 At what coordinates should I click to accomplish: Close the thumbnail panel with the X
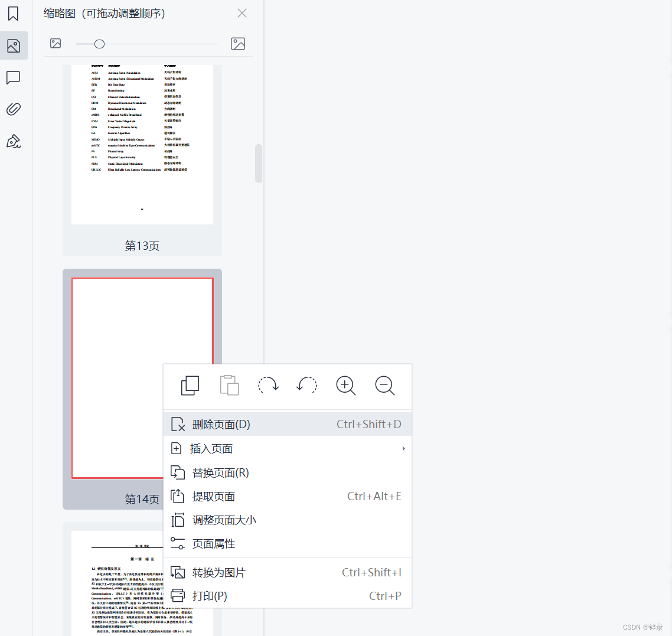point(242,12)
